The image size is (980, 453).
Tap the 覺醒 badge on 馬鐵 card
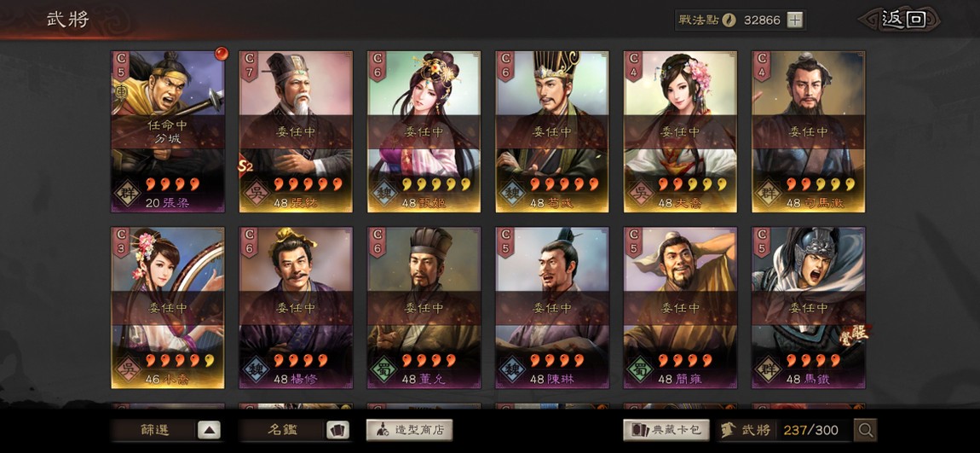[x=855, y=333]
